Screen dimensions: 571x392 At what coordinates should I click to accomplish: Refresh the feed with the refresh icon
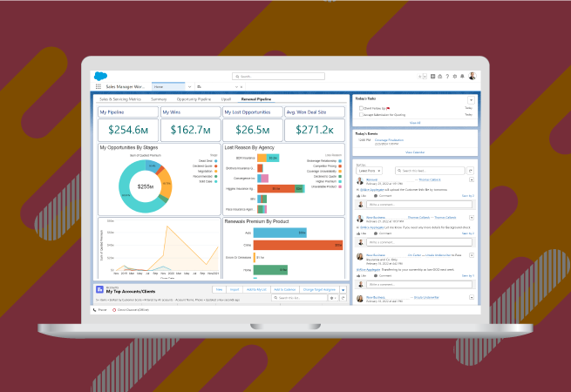[472, 171]
